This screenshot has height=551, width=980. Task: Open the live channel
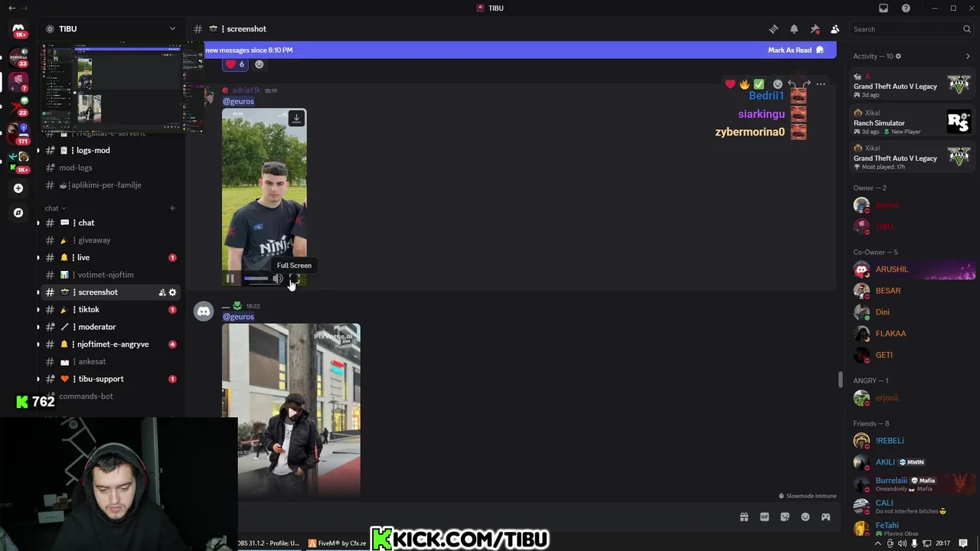(109, 258)
